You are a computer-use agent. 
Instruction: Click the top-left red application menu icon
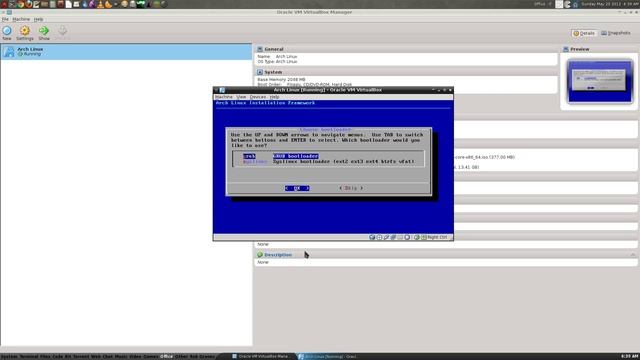(x=4, y=4)
